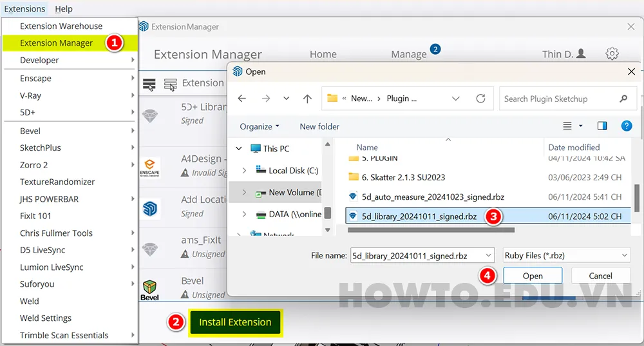Open the Organize dropdown menu
The width and height of the screenshot is (644, 346).
(x=260, y=127)
